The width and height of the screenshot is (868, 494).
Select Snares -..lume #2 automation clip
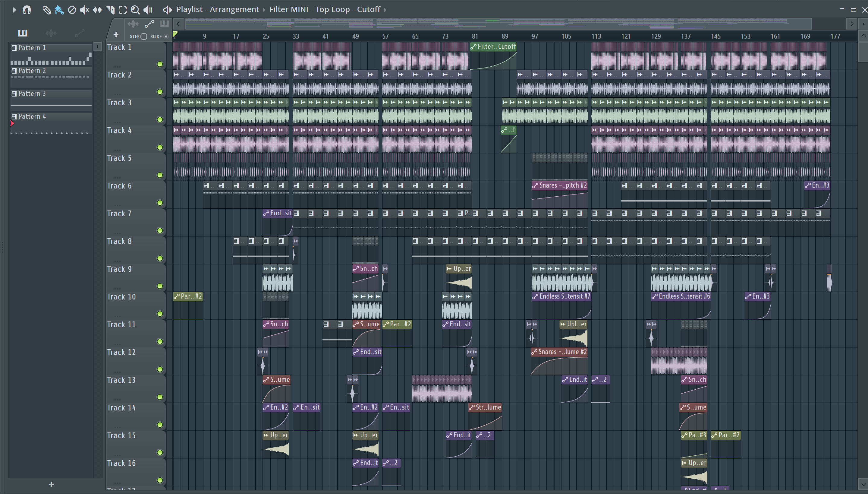pos(559,361)
